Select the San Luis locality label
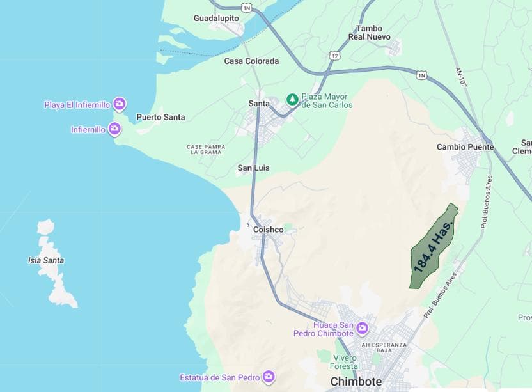532x392 pixels. tap(253, 168)
